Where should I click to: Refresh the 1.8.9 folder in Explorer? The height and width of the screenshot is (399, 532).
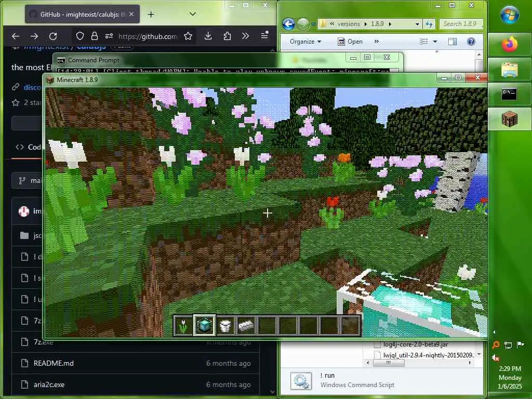[x=429, y=24]
